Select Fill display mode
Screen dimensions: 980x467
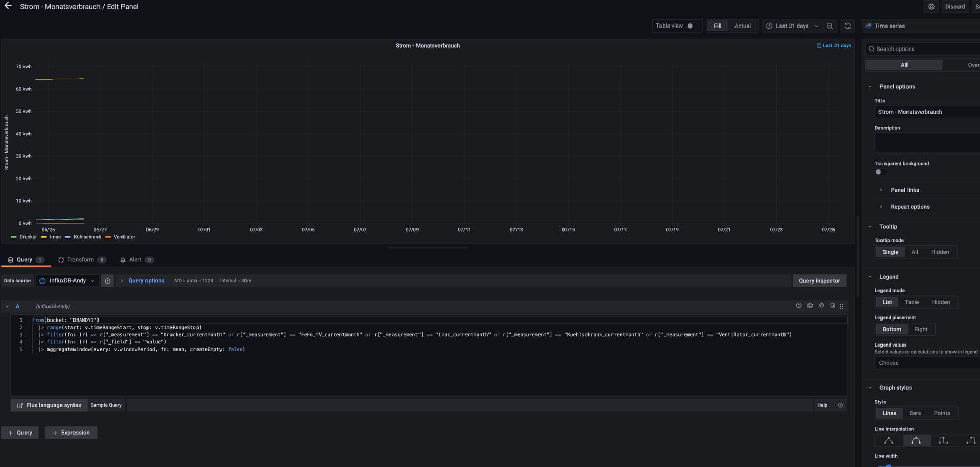(x=717, y=26)
